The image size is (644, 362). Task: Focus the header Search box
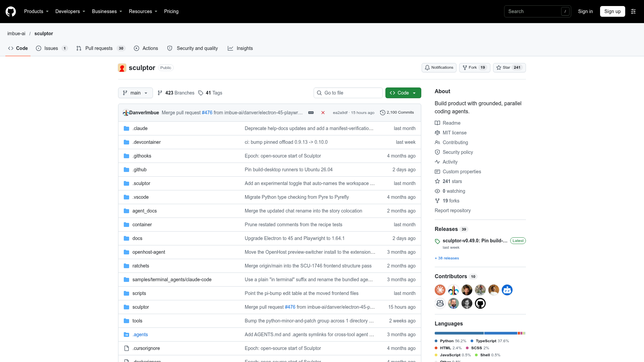(537, 11)
